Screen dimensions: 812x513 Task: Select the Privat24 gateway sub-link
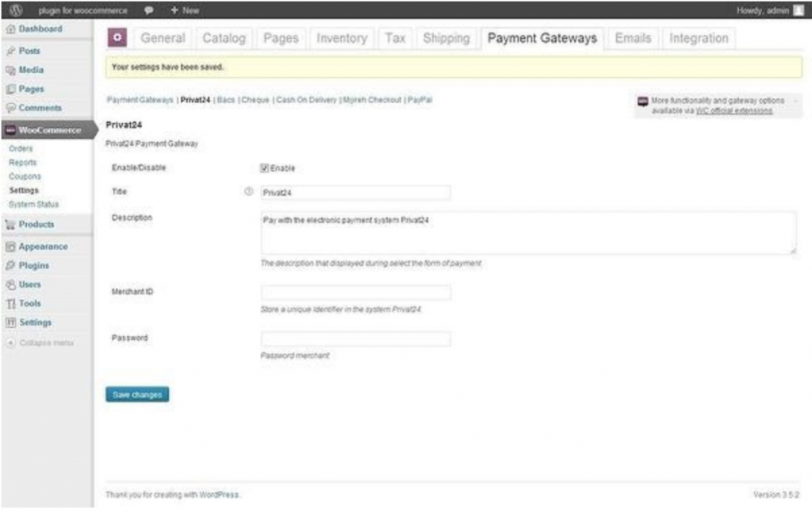click(x=195, y=100)
